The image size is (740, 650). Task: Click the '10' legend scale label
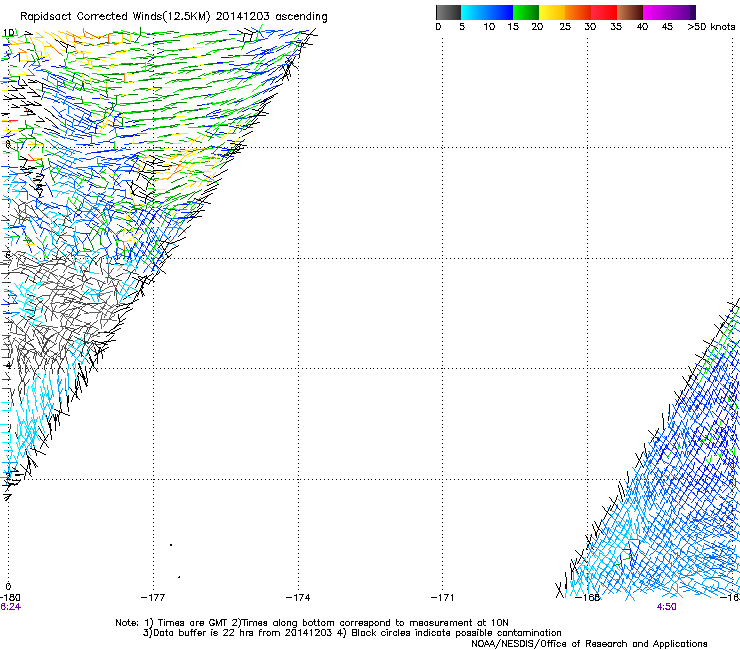tap(489, 27)
